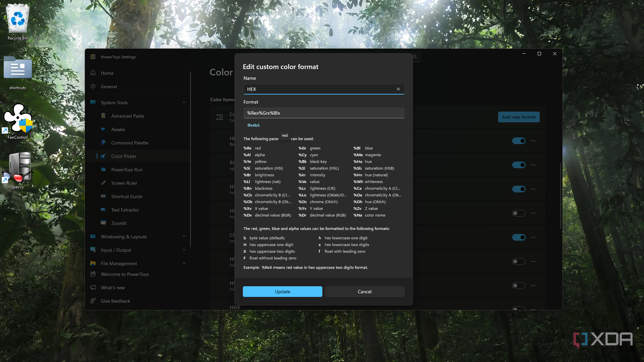
Task: Enable the sixth format switch
Action: point(519,261)
